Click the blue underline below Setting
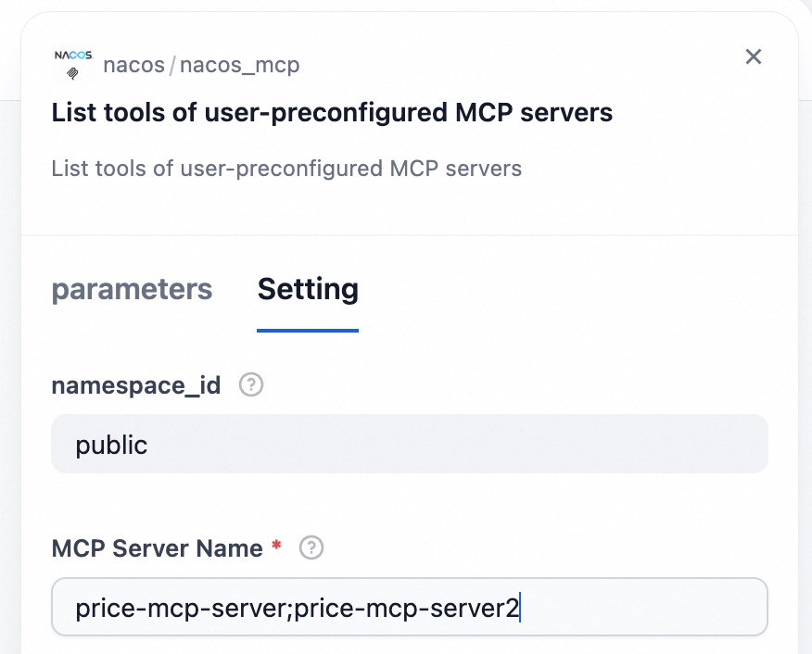The height and width of the screenshot is (654, 812). [308, 329]
